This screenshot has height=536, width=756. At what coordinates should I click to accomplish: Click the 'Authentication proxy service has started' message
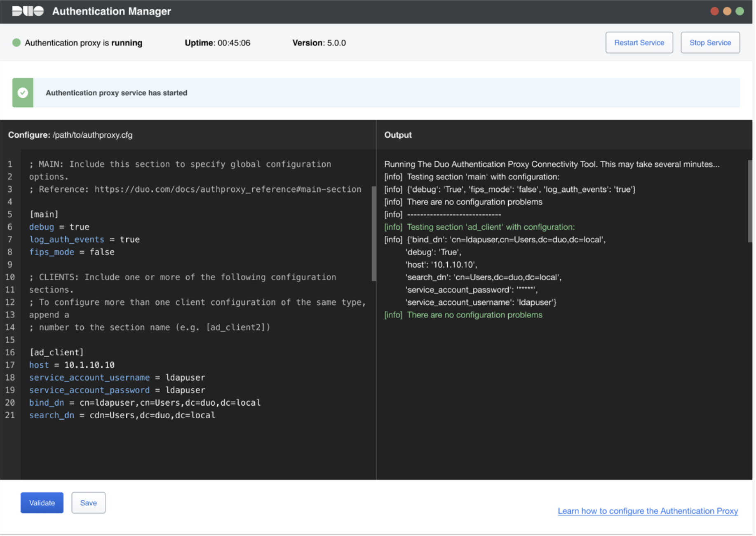pyautogui.click(x=116, y=93)
